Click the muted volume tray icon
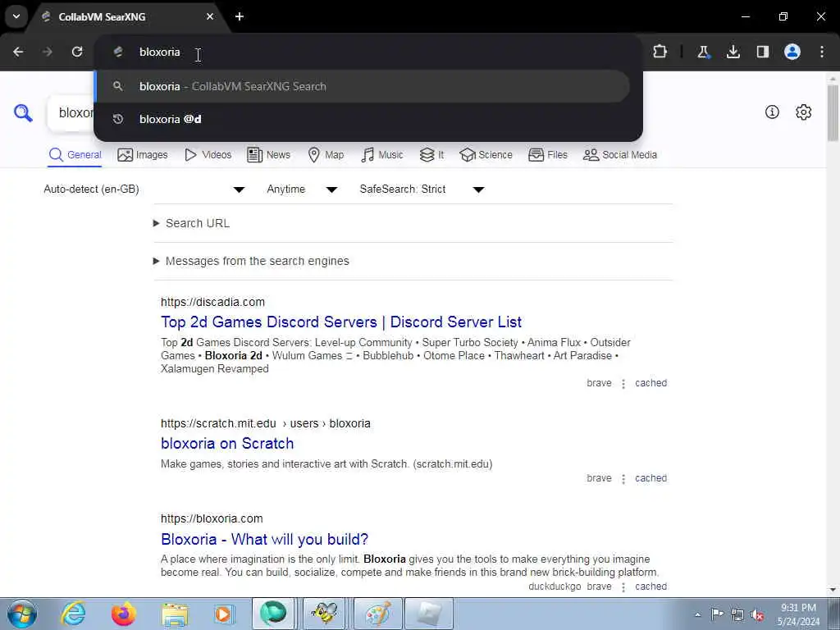The height and width of the screenshot is (630, 840). (757, 615)
